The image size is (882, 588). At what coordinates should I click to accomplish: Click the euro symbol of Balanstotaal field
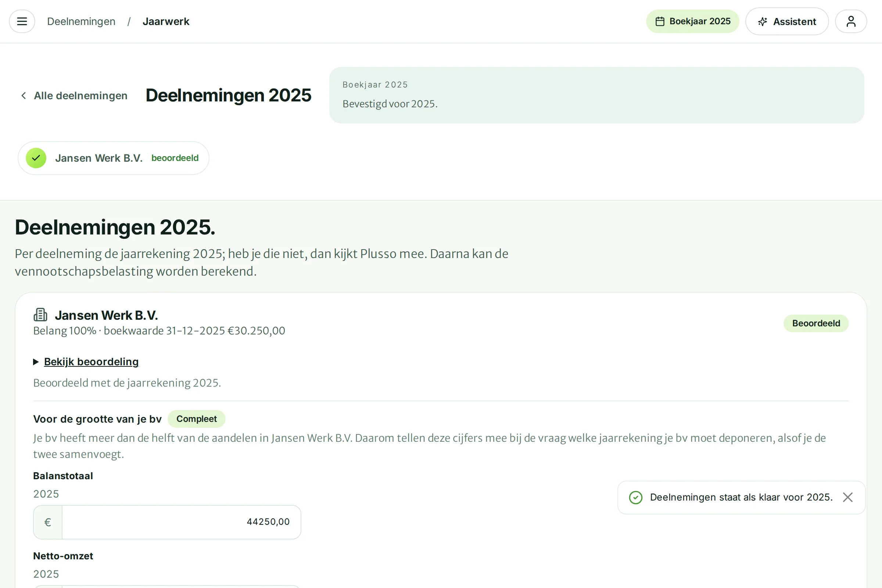pyautogui.click(x=48, y=522)
